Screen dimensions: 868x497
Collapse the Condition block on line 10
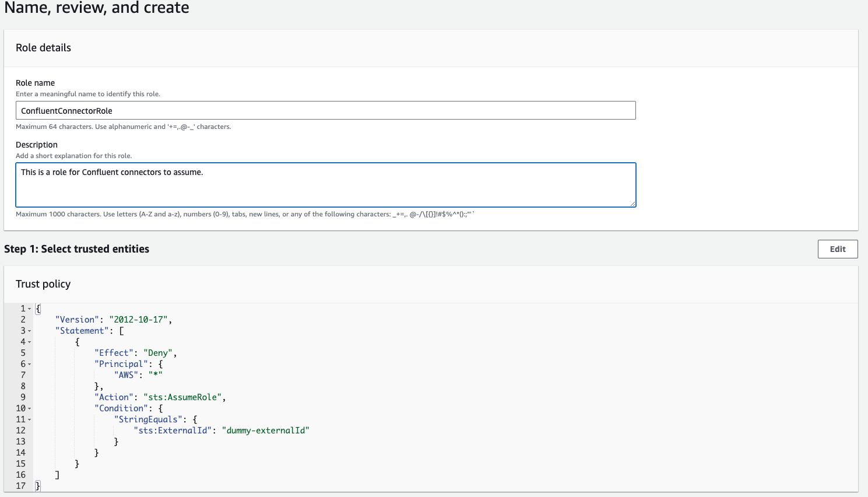click(30, 408)
